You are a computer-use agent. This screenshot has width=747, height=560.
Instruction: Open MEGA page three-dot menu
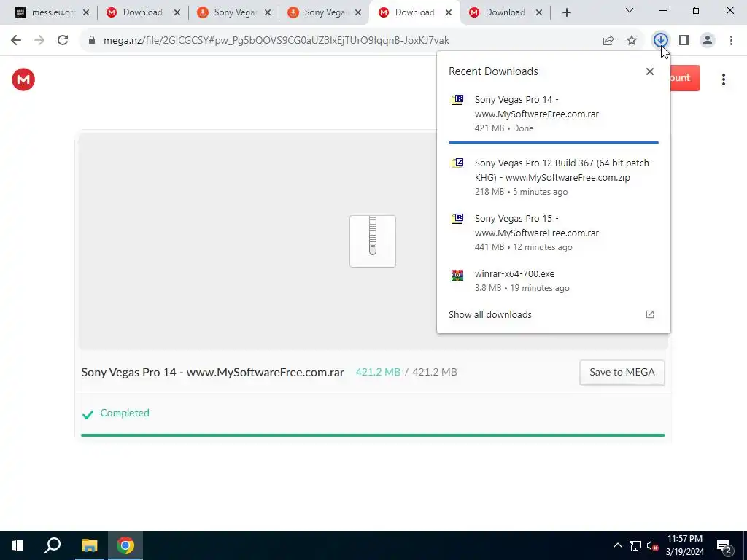(724, 79)
